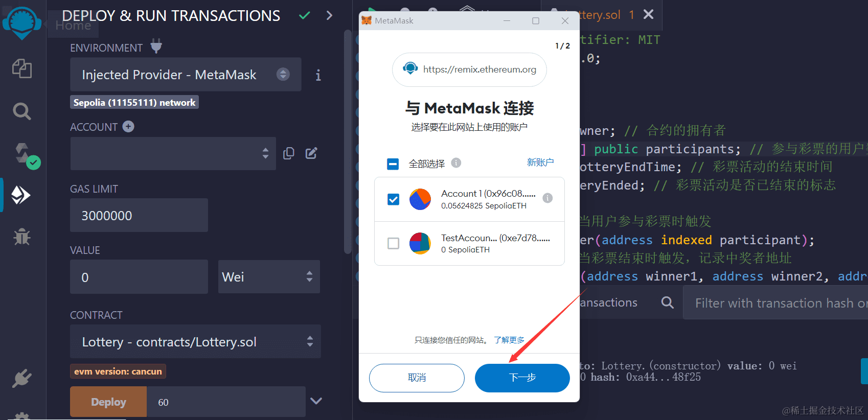Click the VALUE amount input field
Viewport: 868px width, 420px height.
tap(139, 277)
